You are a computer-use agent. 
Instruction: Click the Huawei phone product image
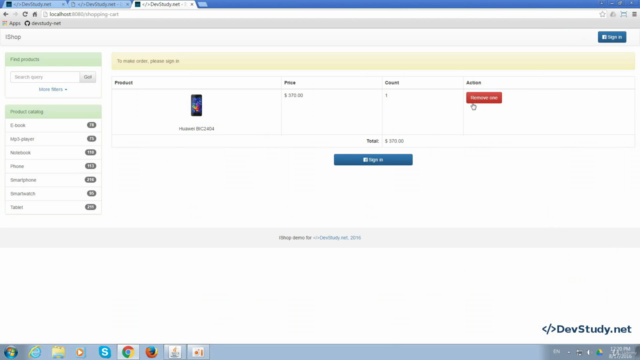point(196,105)
